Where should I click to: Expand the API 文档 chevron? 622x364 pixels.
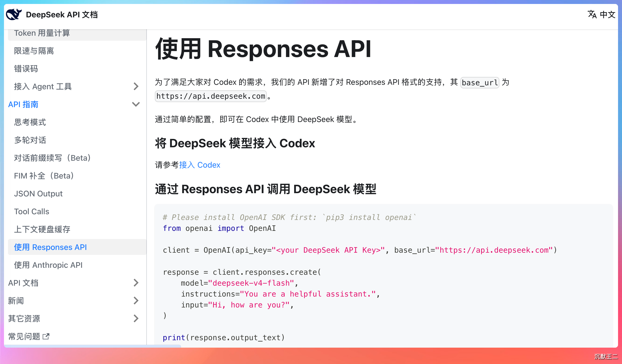(136, 283)
